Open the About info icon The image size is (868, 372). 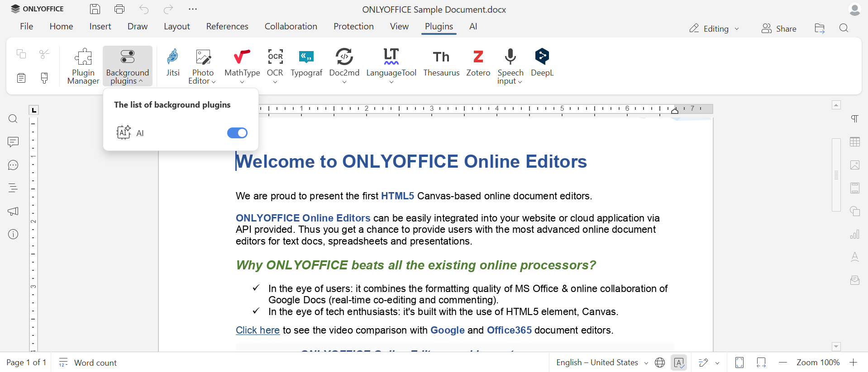pyautogui.click(x=13, y=234)
